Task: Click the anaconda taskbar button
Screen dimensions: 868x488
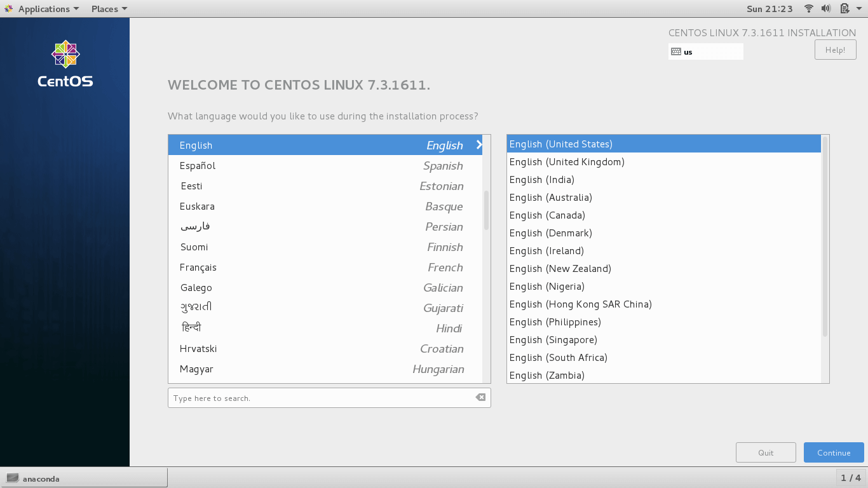Action: 85,478
